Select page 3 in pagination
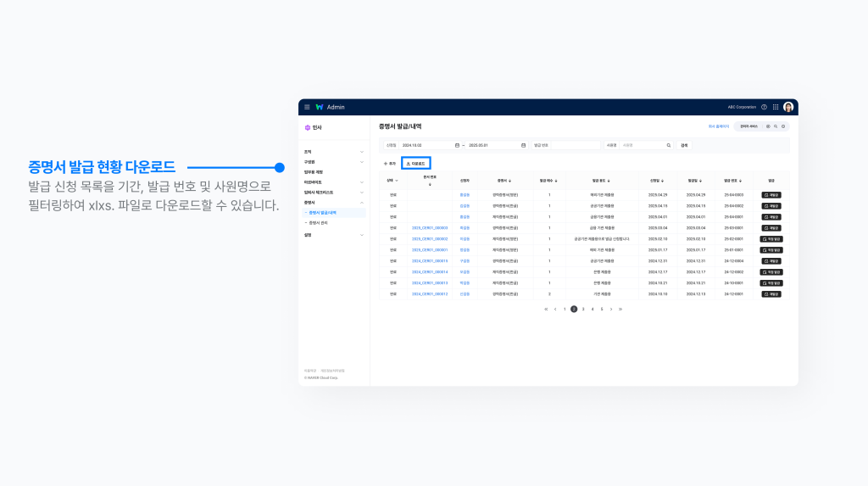The height and width of the screenshot is (486, 868). click(583, 310)
